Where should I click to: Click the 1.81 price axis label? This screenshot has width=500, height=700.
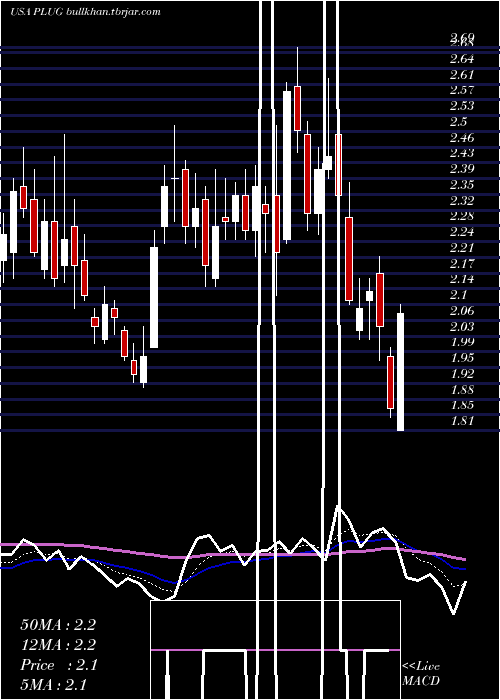(462, 421)
